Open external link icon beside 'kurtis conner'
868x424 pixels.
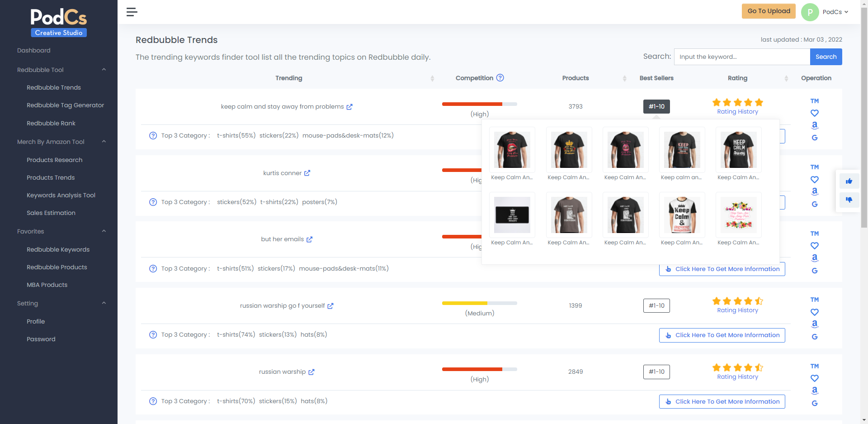point(307,173)
